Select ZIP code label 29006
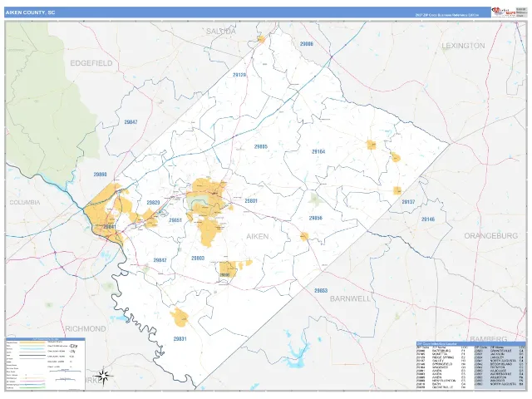This screenshot has height=399, width=532. click(x=307, y=44)
